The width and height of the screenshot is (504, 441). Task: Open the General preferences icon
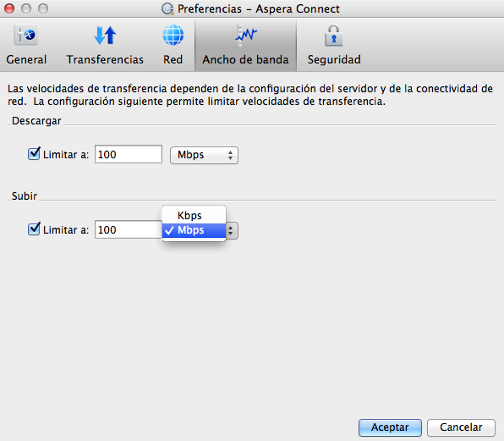pyautogui.click(x=26, y=35)
